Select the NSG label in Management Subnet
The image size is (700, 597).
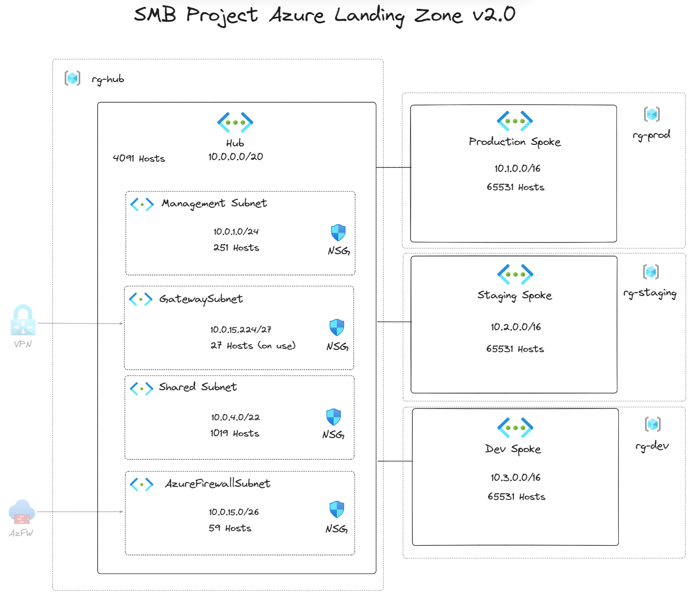[x=339, y=251]
